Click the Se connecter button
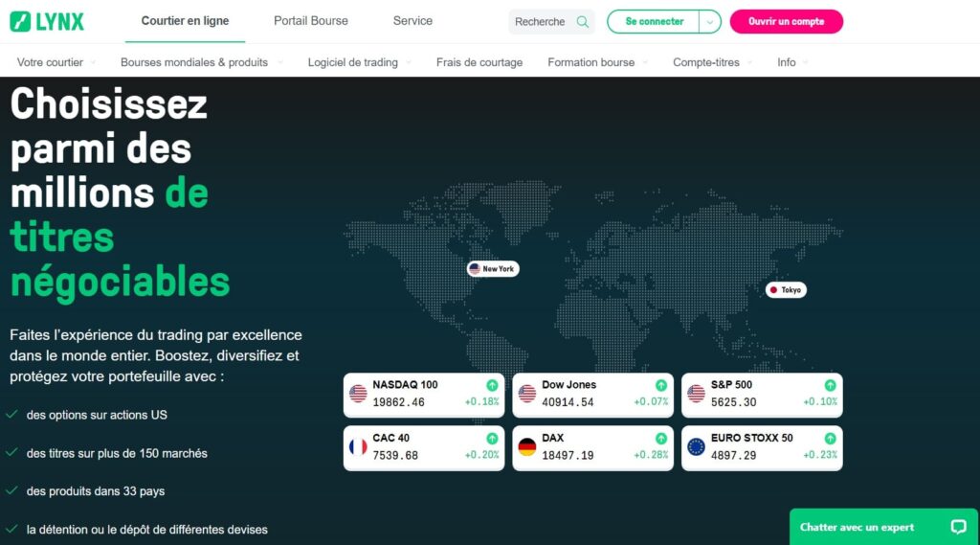980x545 pixels. click(655, 22)
